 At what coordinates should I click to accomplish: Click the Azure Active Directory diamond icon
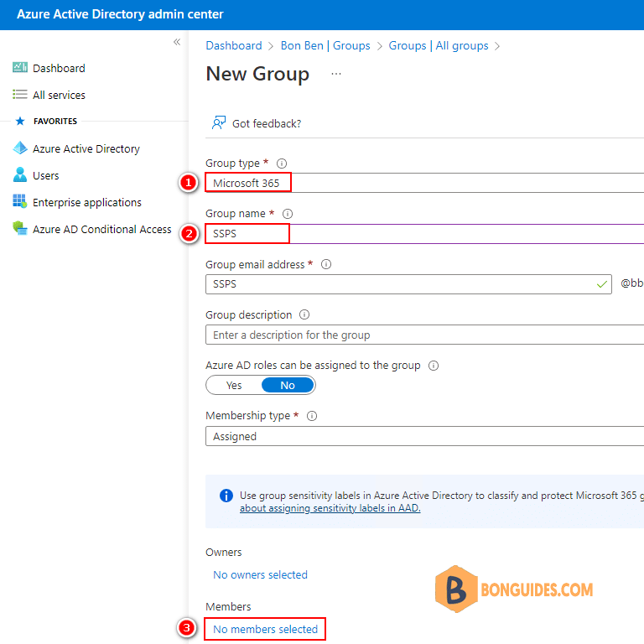(20, 148)
